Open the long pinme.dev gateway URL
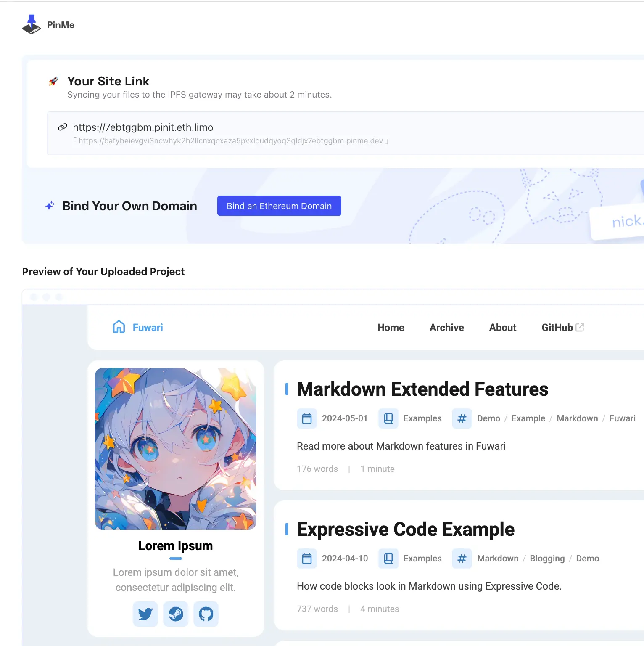Viewport: 644px width, 646px height. pos(230,141)
